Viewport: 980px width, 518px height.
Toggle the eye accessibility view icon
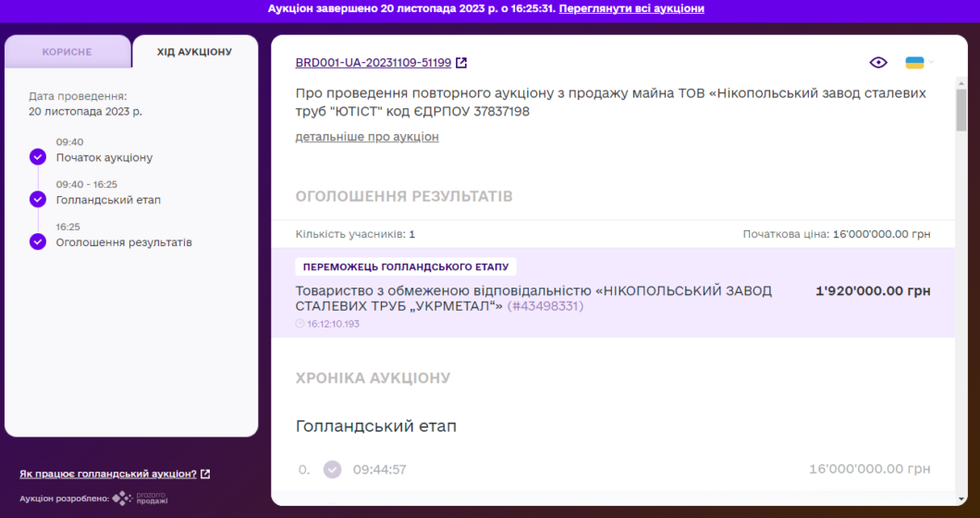tap(878, 63)
